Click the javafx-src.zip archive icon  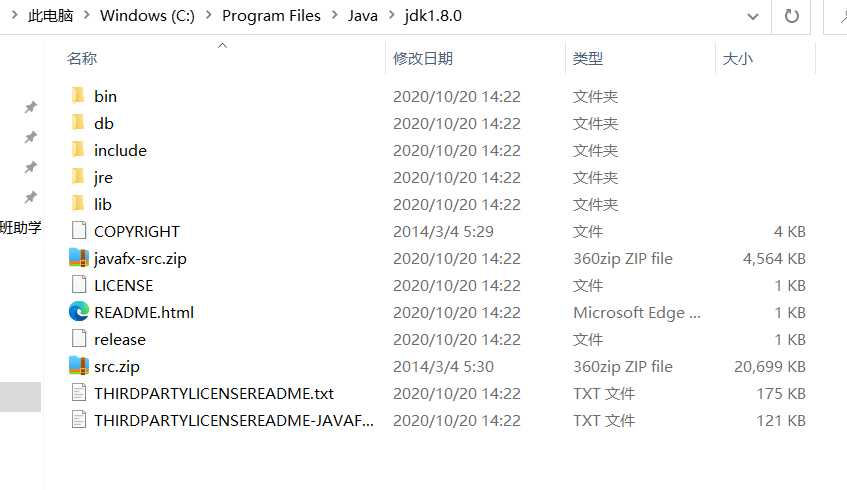79,258
